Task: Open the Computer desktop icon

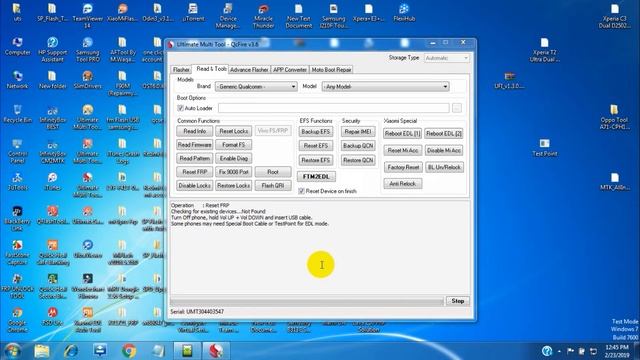Action: point(17,46)
